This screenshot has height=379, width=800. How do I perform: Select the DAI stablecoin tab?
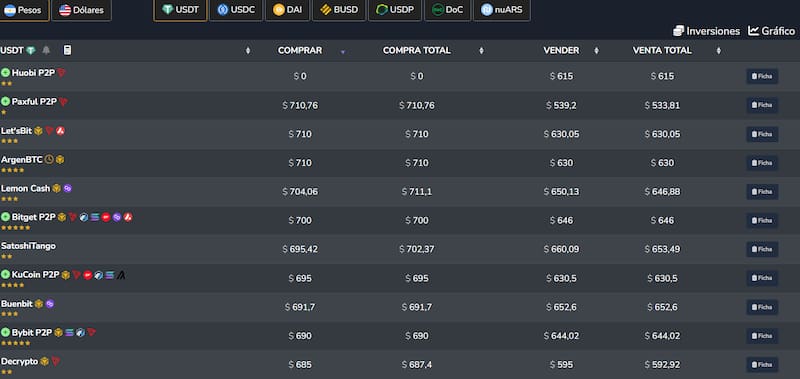coord(288,10)
